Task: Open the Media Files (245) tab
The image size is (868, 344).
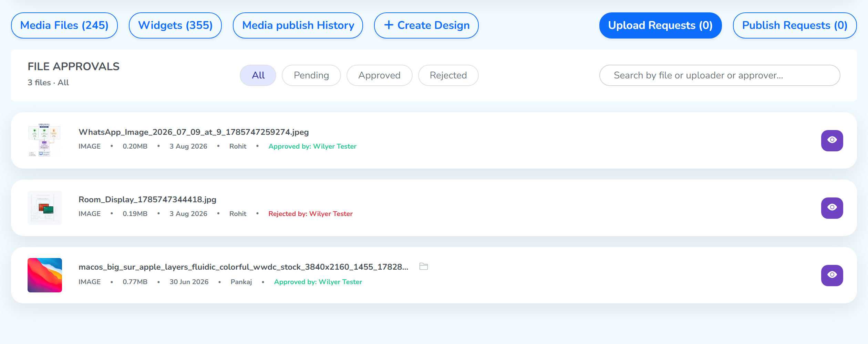Action: [x=64, y=25]
